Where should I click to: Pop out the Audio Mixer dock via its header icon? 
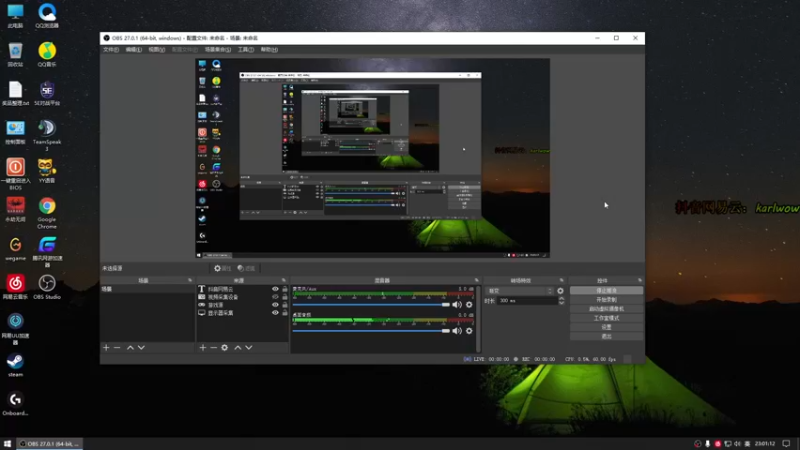click(477, 280)
